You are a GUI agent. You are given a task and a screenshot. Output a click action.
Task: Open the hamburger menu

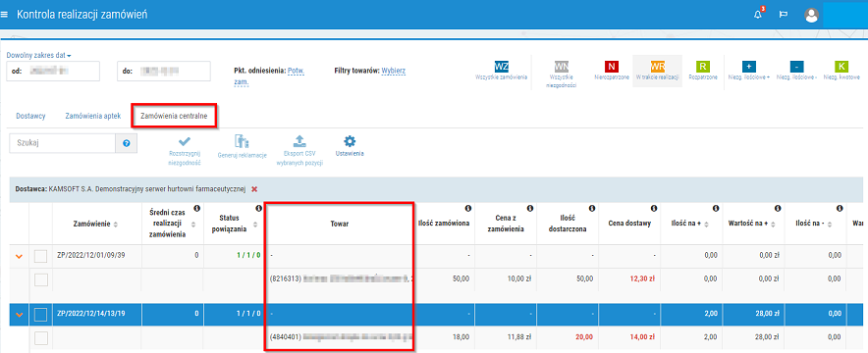[5, 15]
